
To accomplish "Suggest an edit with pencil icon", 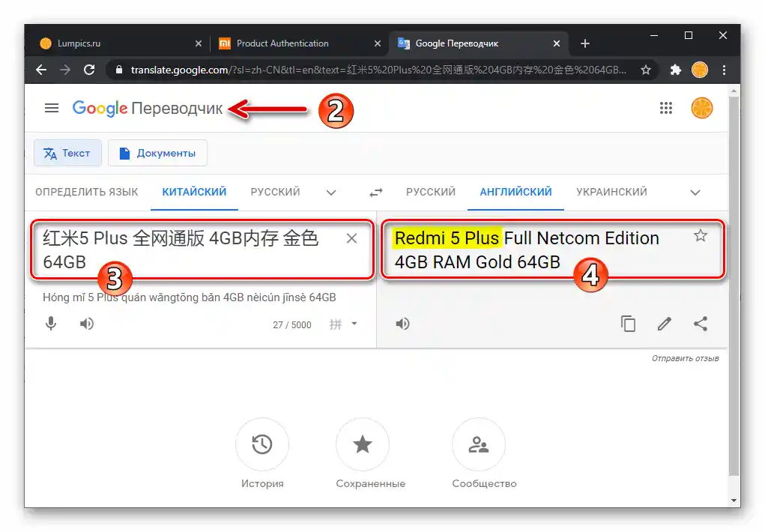I will (x=664, y=324).
